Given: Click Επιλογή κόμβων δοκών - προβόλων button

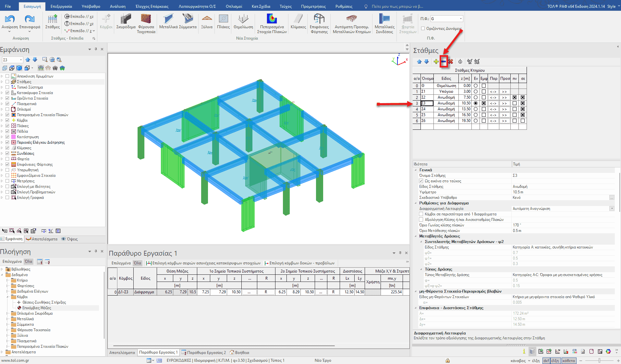Looking at the screenshot, I should pyautogui.click(x=299, y=263).
